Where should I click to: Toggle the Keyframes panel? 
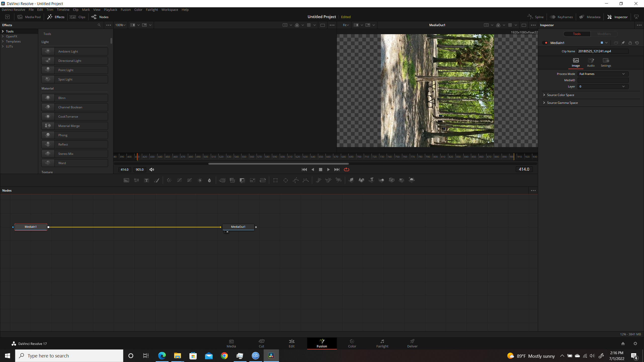click(x=561, y=17)
